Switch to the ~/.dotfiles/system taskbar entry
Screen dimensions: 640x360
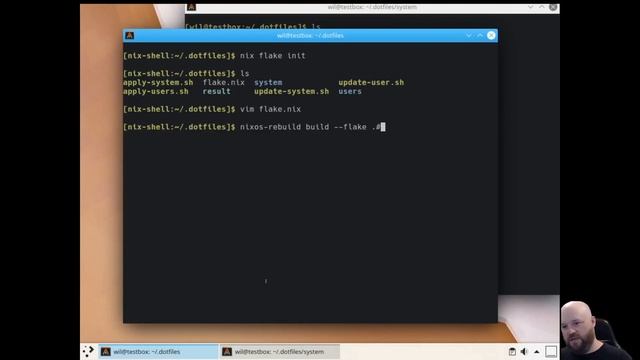coord(280,351)
